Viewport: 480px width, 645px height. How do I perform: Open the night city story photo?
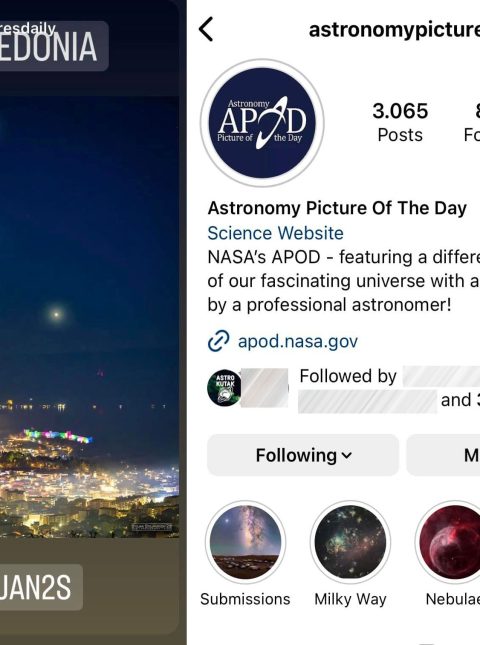(89, 317)
